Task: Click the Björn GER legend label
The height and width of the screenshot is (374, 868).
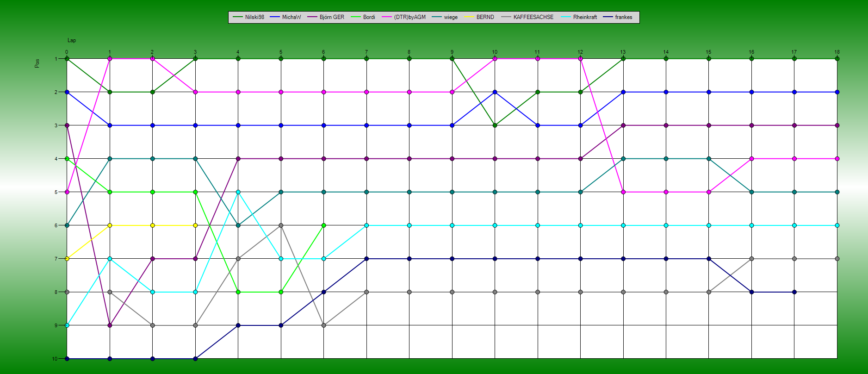Action: pos(331,17)
